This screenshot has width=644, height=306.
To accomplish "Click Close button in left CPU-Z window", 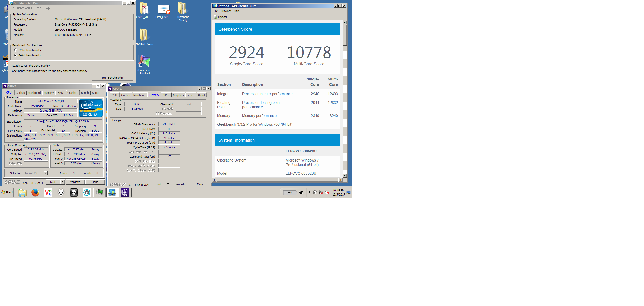I will click(95, 182).
